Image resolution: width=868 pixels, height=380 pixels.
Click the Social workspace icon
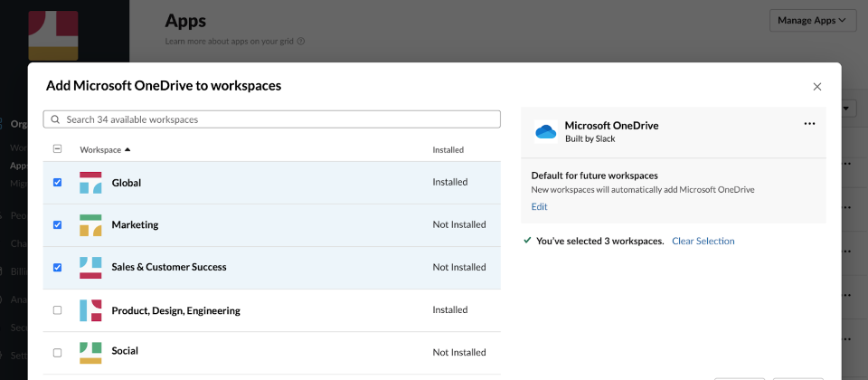[90, 353]
